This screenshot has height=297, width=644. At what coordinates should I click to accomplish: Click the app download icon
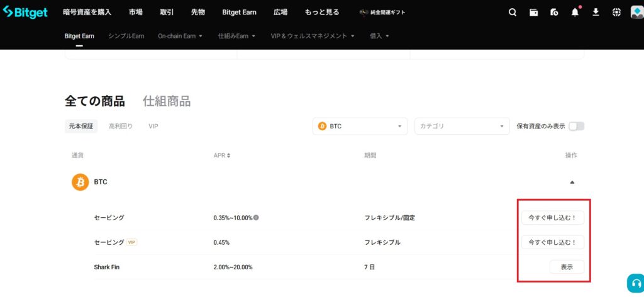(x=596, y=12)
